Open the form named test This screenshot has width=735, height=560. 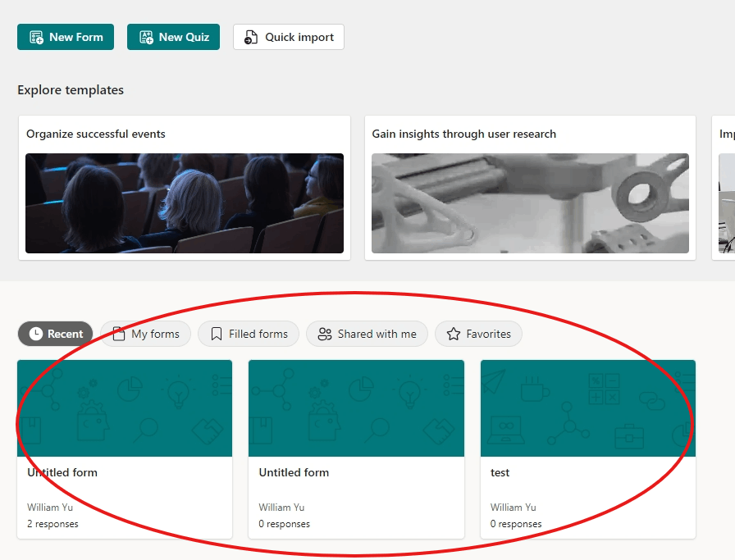click(x=588, y=449)
